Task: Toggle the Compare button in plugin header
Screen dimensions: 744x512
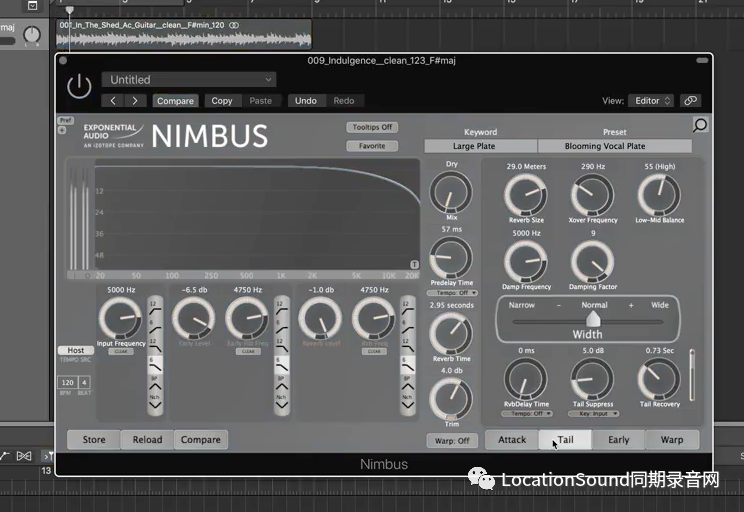Action: 175,101
